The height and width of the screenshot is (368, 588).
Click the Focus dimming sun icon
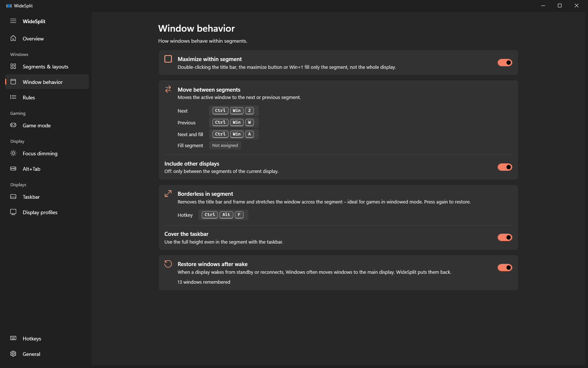click(13, 153)
